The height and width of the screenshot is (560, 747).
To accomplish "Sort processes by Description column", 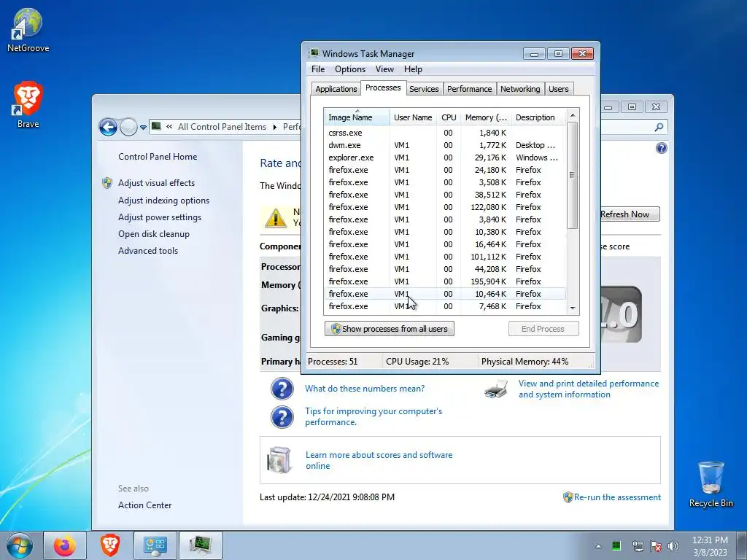I will click(538, 117).
